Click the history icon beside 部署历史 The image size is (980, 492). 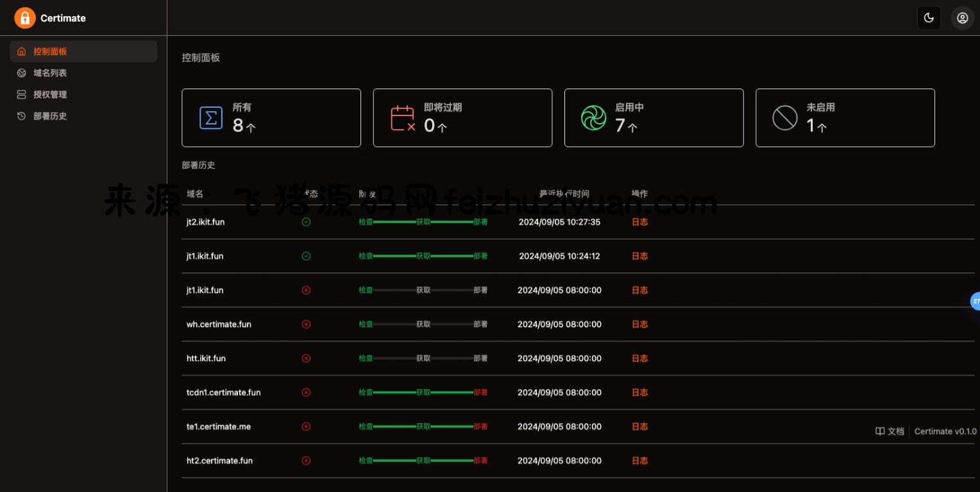point(22,116)
